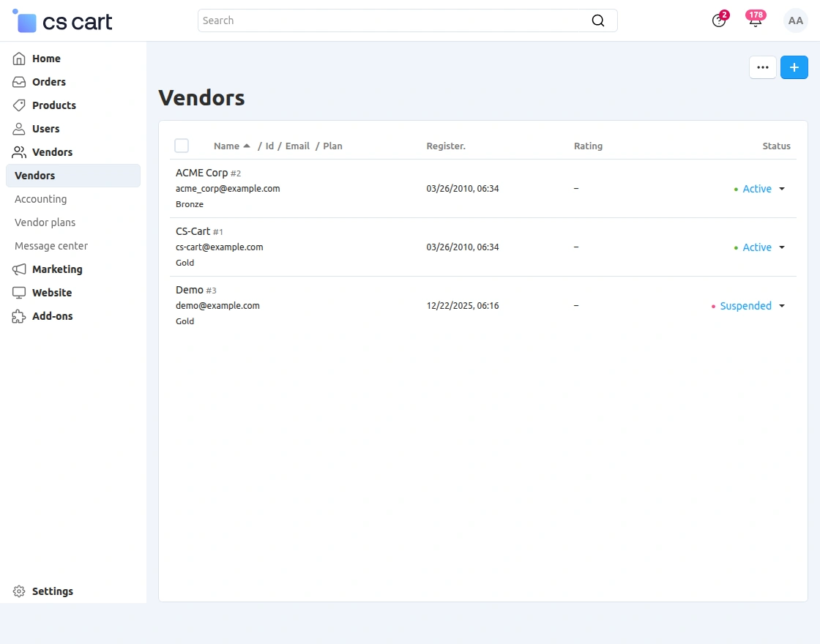Image resolution: width=820 pixels, height=644 pixels.
Task: Click the search magnifier icon
Action: coord(598,20)
